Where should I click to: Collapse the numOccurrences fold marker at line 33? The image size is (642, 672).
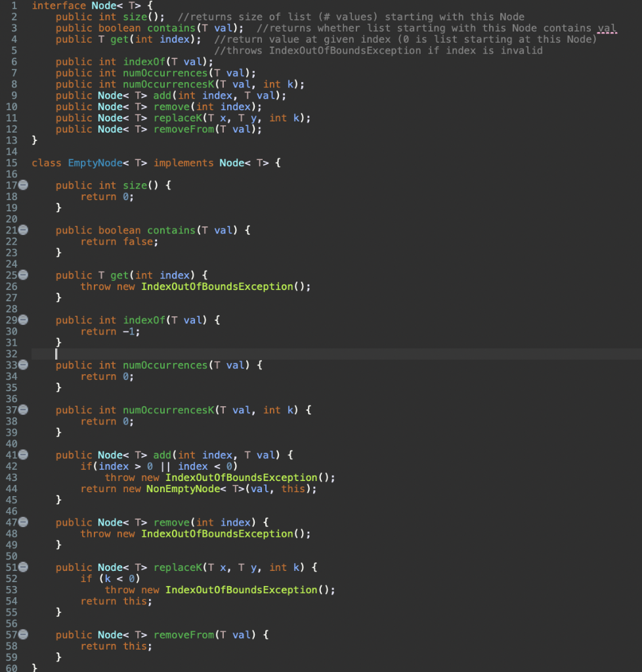[23, 365]
